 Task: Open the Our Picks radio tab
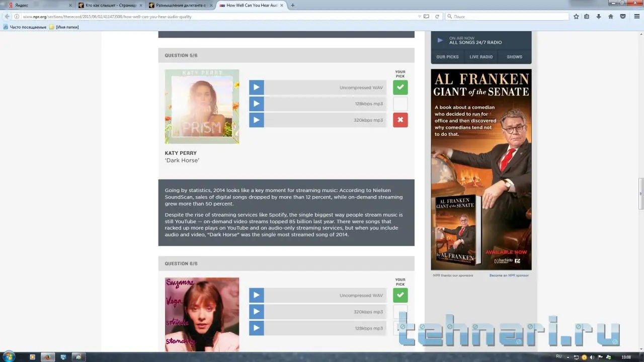point(447,57)
